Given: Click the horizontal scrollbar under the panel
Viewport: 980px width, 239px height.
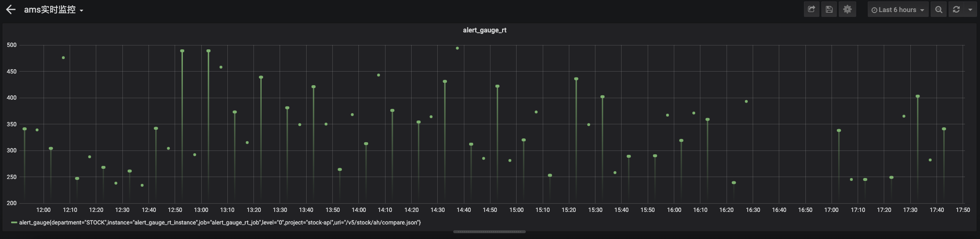Looking at the screenshot, I should point(490,232).
